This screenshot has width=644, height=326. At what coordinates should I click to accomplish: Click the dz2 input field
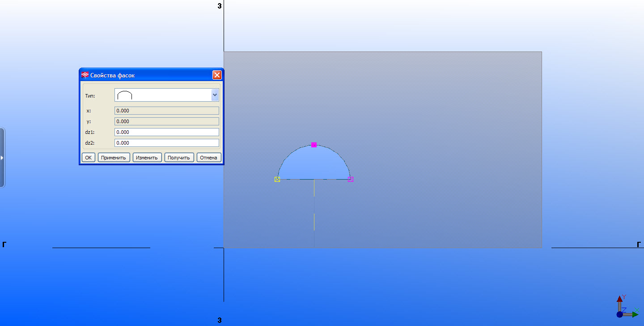pos(166,143)
